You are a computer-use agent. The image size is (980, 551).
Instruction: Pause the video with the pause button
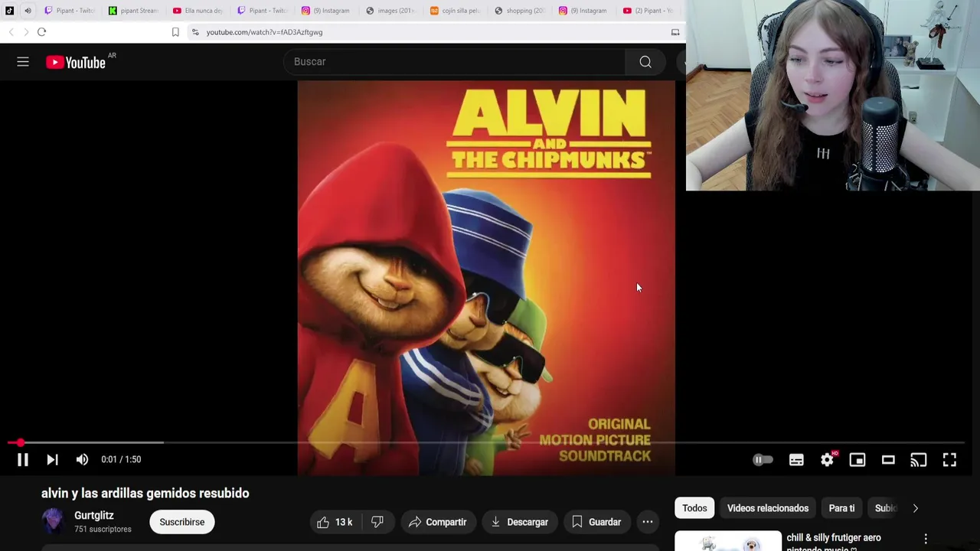[x=23, y=459]
